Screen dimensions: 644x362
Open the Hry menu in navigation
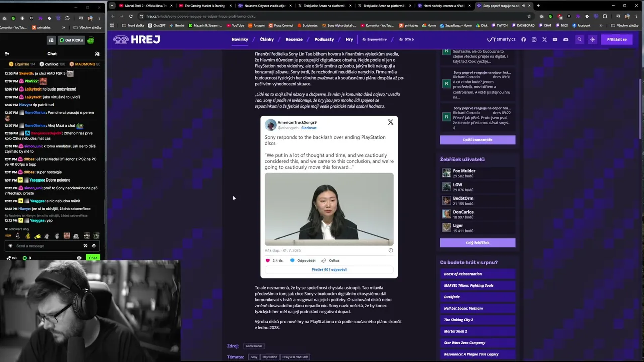click(x=349, y=39)
